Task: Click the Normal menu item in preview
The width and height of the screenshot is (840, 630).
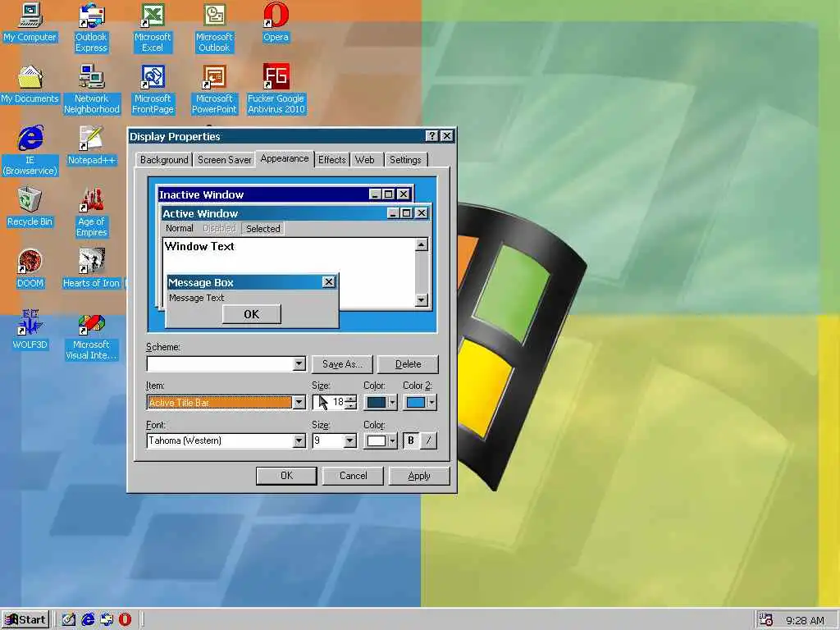Action: [180, 228]
